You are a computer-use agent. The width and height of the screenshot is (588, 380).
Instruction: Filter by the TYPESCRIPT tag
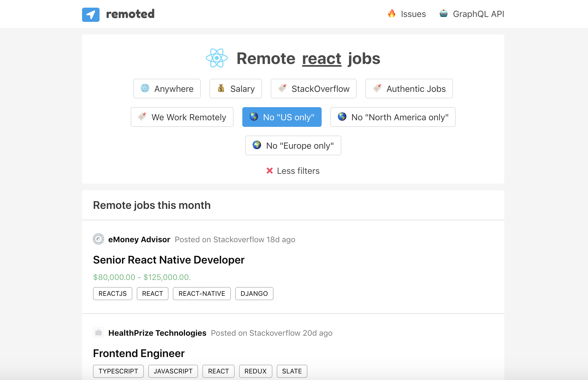pos(118,371)
